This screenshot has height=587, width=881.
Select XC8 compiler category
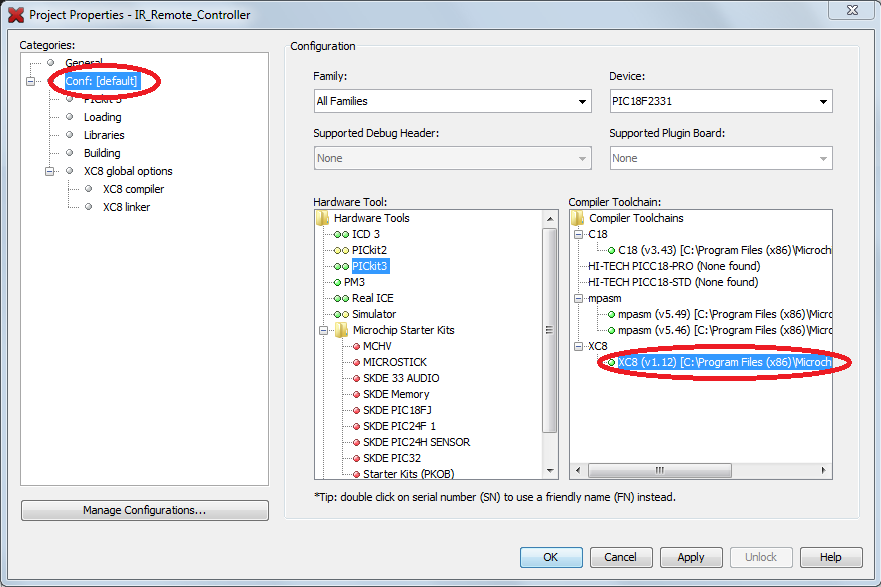[x=133, y=189]
